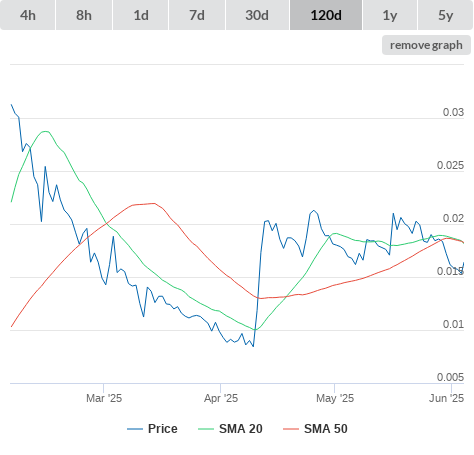View the 5y price range

point(446,15)
